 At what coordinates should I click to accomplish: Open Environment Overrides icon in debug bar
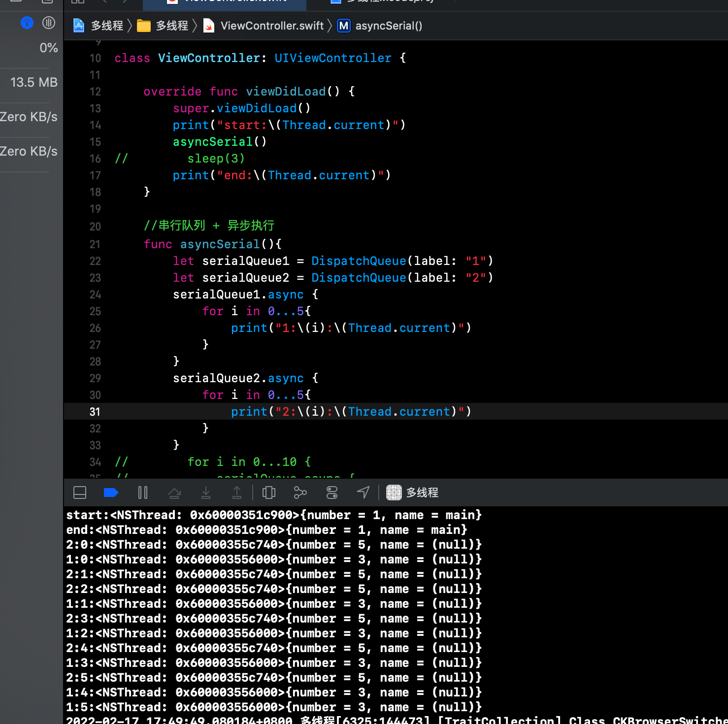click(332, 493)
